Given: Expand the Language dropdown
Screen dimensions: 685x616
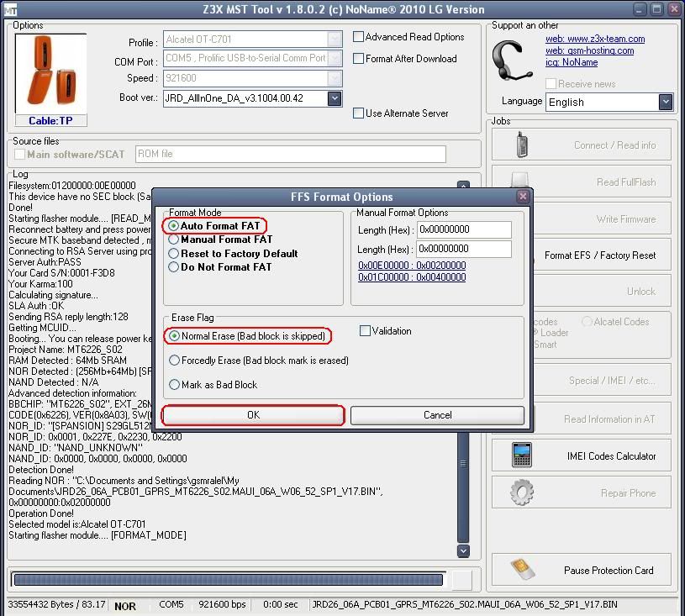Looking at the screenshot, I should [666, 102].
